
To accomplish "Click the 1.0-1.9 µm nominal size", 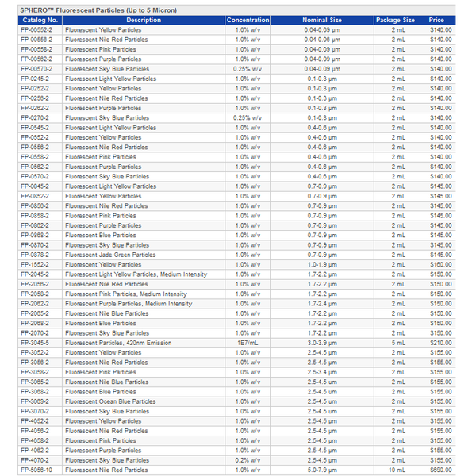I will pos(322,264).
